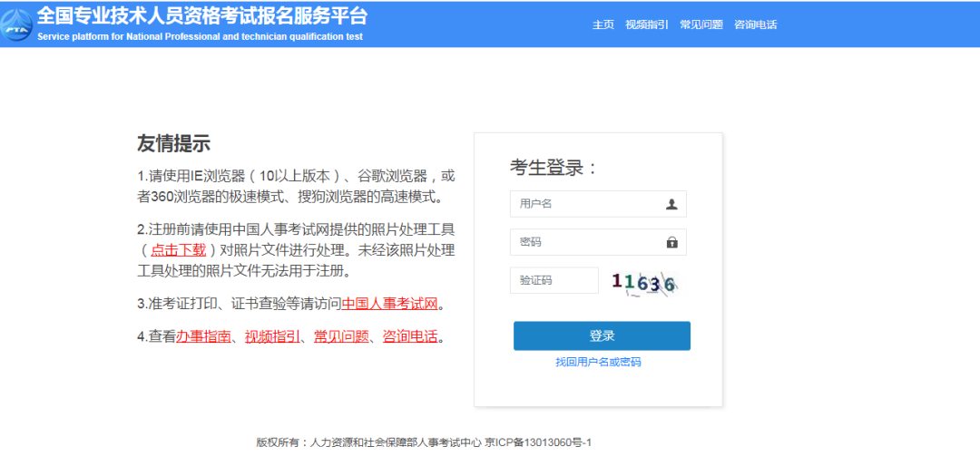
Task: Open the 办事指南 link in tips
Action: (x=203, y=336)
